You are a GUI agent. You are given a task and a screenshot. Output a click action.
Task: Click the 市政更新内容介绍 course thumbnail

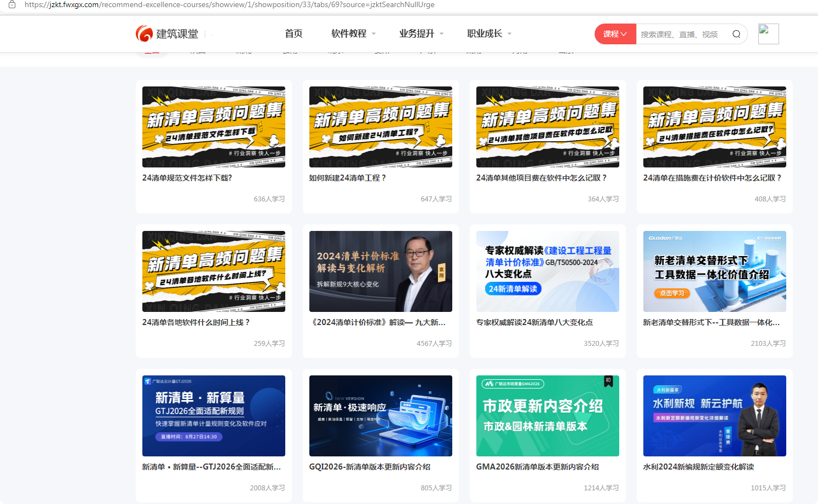click(548, 416)
